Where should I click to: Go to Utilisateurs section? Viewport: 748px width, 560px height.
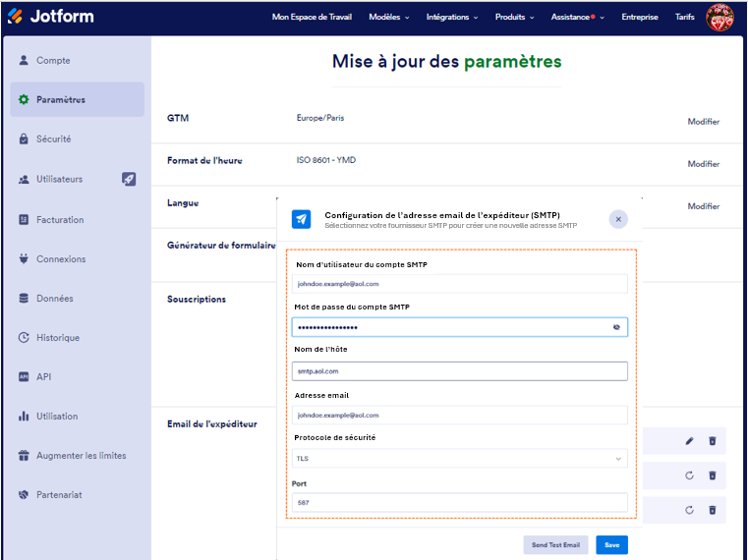(x=78, y=179)
